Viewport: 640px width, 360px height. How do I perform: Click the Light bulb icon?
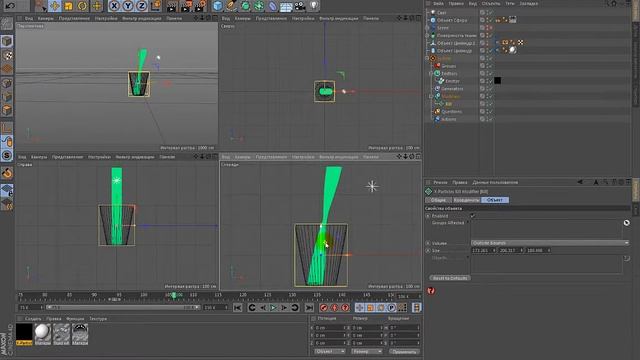(x=313, y=6)
